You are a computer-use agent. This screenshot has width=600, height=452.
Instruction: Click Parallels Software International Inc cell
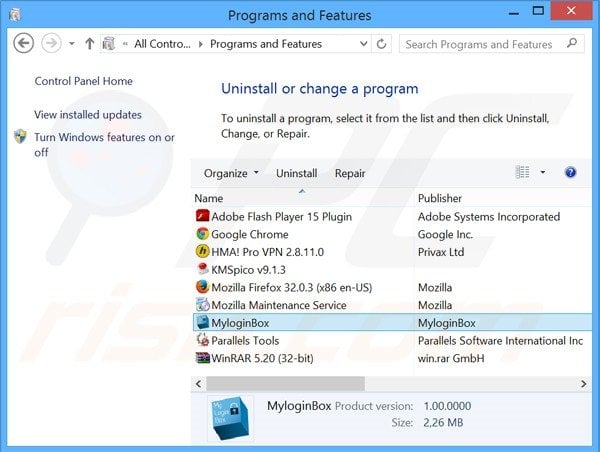(500, 341)
